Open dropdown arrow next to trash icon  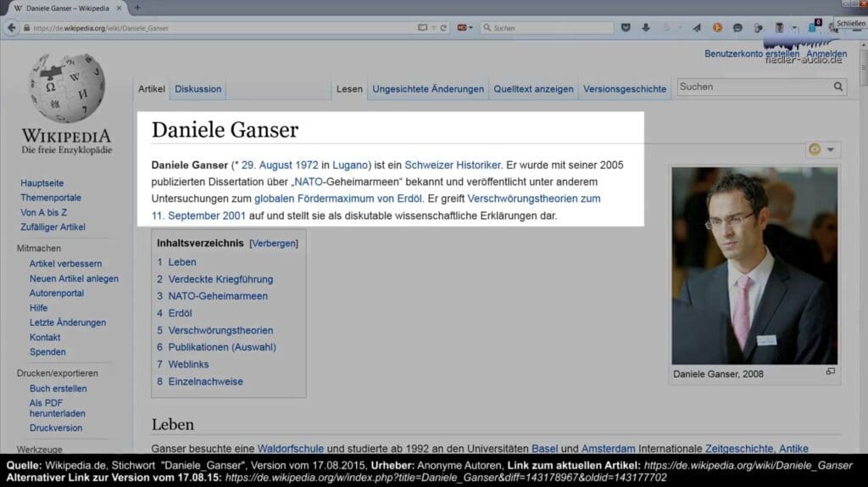(794, 28)
